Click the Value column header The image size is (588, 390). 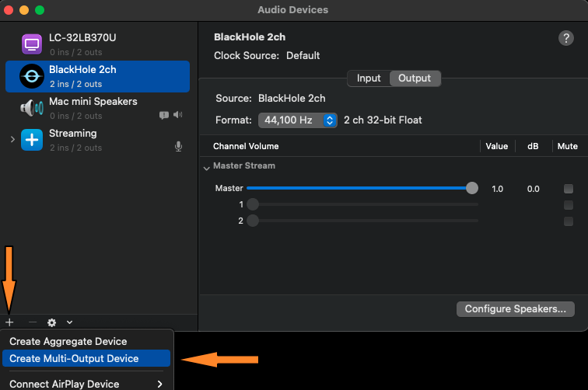496,146
